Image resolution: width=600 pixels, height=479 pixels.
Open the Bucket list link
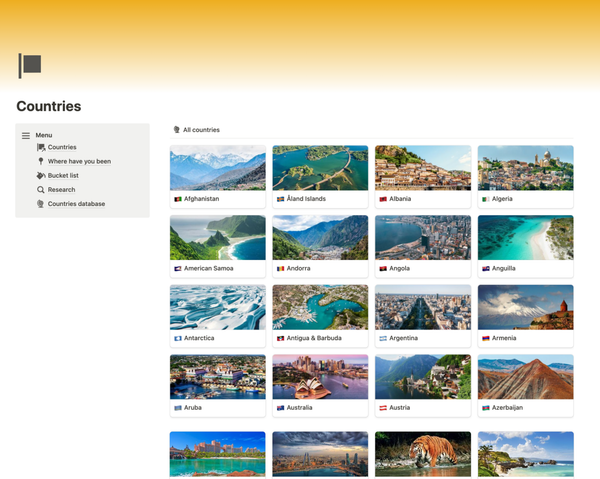pyautogui.click(x=63, y=176)
